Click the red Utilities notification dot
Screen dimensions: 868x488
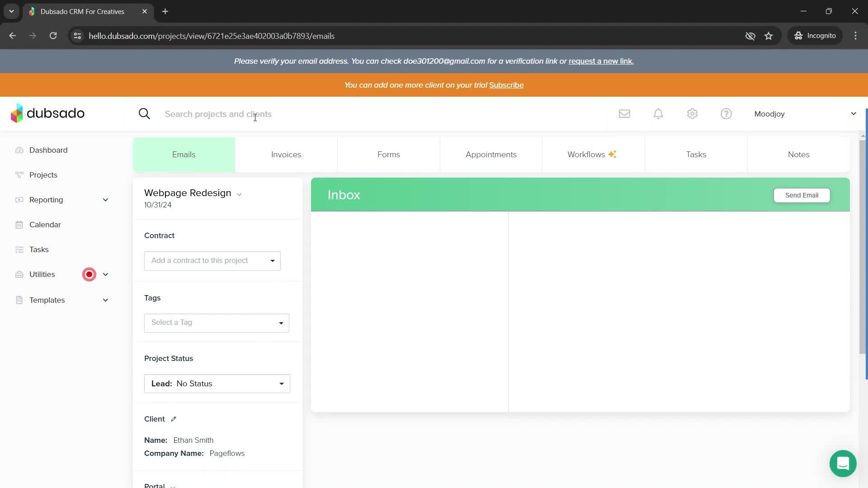pos(89,274)
